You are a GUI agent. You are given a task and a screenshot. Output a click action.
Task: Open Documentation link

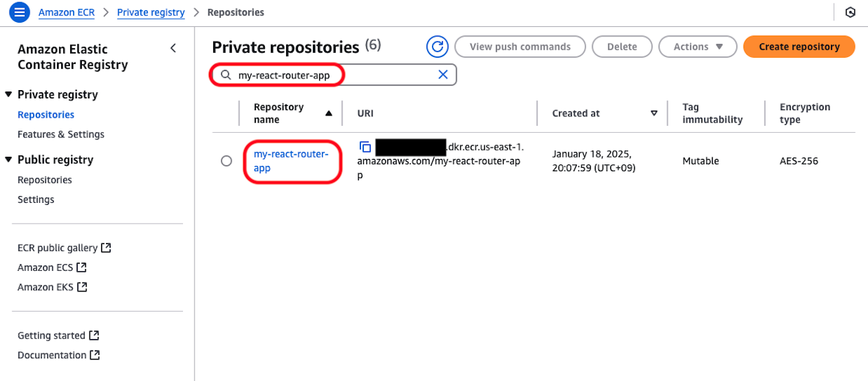[59, 356]
